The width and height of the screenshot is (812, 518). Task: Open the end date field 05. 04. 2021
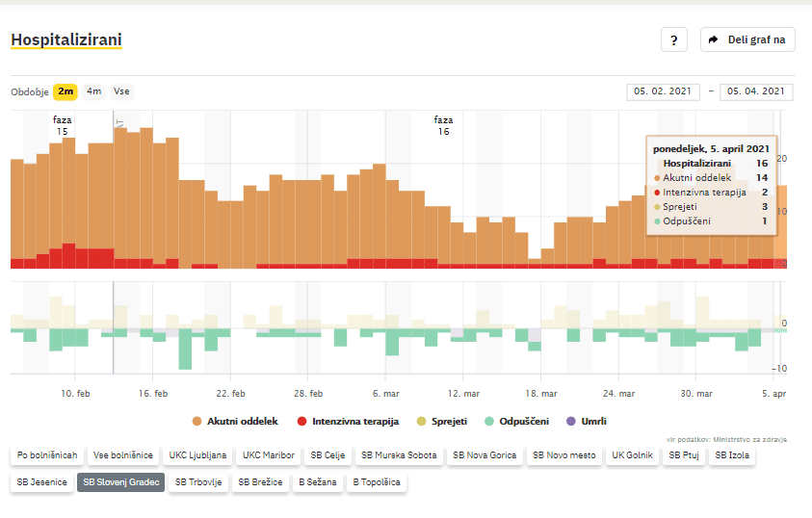pos(756,91)
